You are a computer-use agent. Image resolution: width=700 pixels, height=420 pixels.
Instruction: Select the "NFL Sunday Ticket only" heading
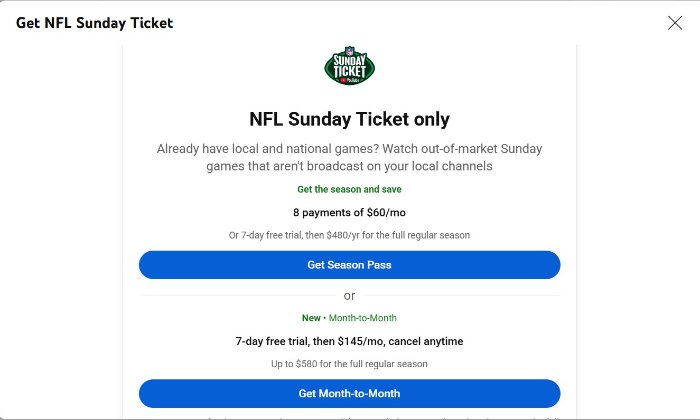point(349,120)
